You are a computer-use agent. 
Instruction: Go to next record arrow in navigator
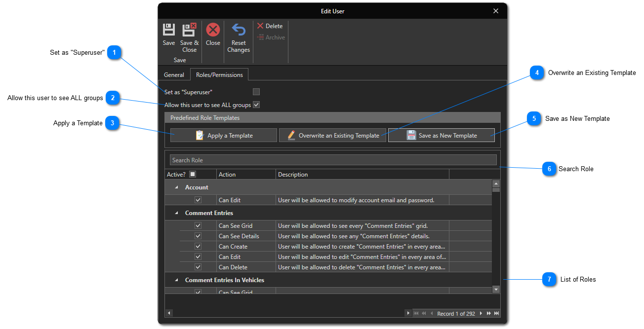[481, 313]
